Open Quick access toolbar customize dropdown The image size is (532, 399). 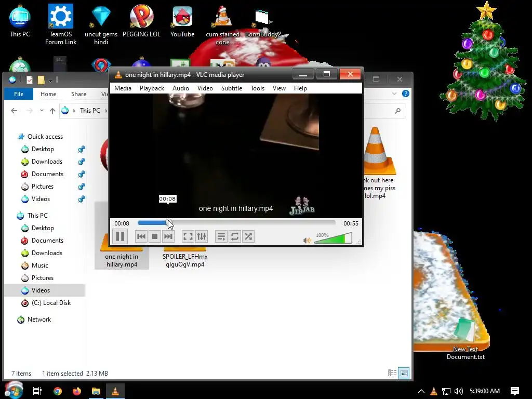50,81
